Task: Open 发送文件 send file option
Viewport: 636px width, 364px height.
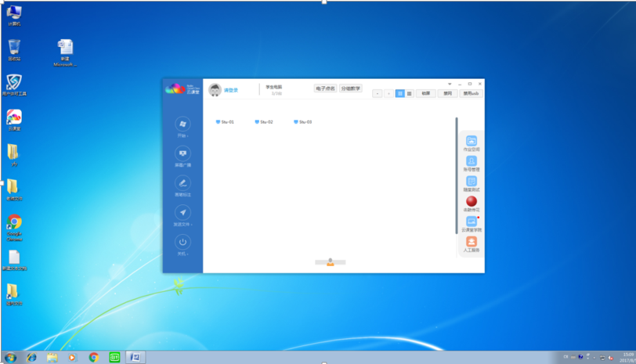Action: pos(182,213)
